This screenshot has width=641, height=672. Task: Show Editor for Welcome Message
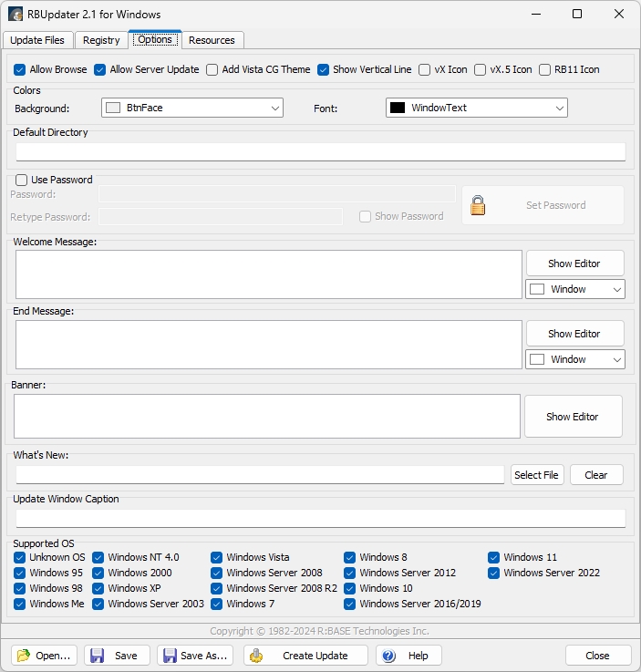tap(575, 264)
